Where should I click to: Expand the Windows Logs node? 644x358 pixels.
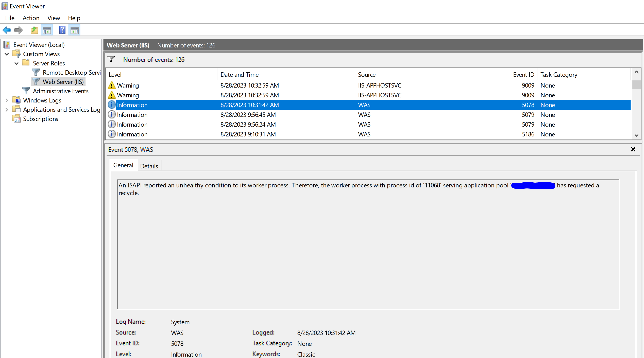[7, 100]
